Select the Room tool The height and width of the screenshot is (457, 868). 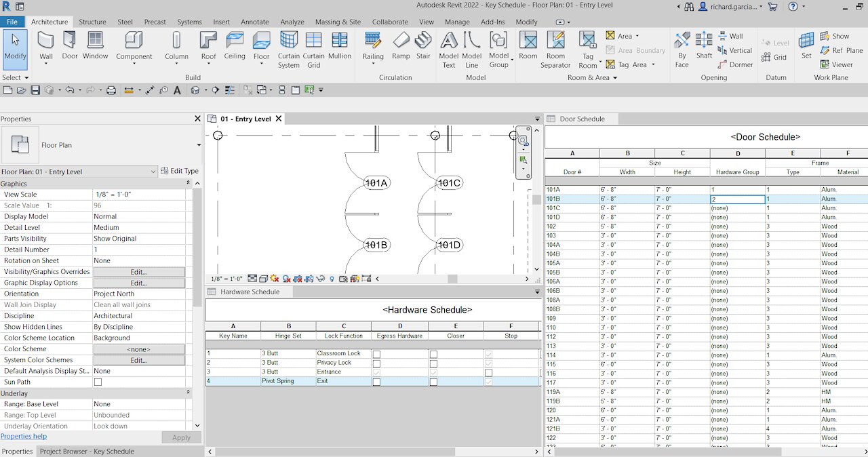point(528,46)
